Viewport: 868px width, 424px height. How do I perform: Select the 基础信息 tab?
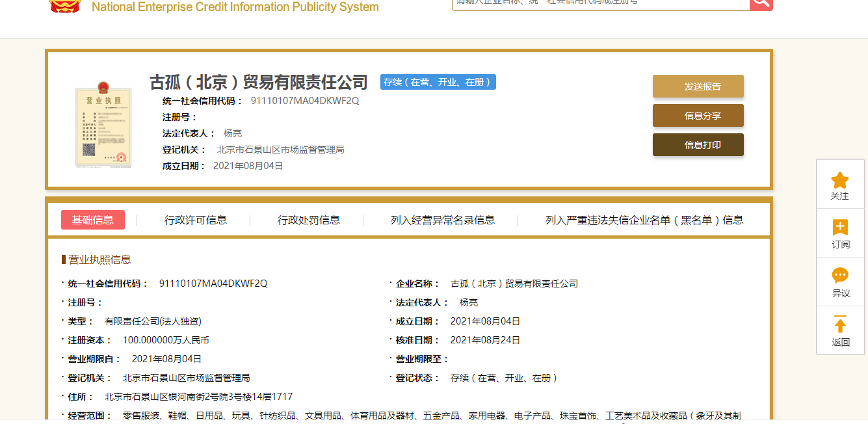[x=93, y=220]
